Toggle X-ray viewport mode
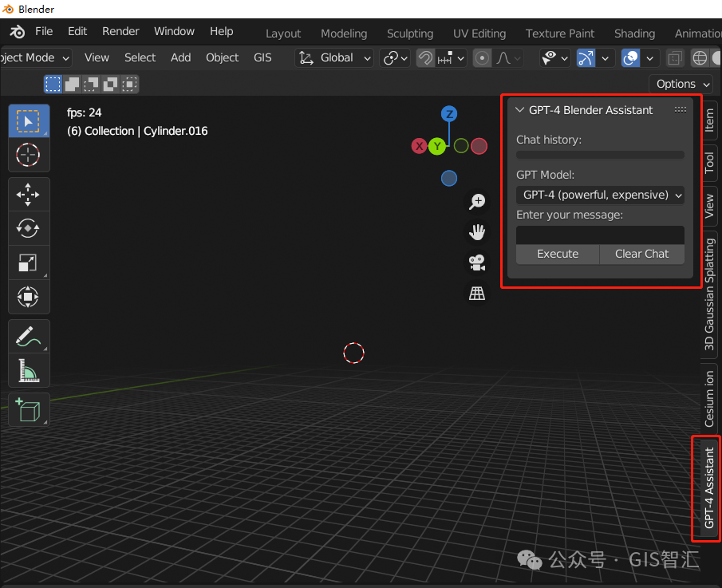The height and width of the screenshot is (588, 722). (674, 57)
